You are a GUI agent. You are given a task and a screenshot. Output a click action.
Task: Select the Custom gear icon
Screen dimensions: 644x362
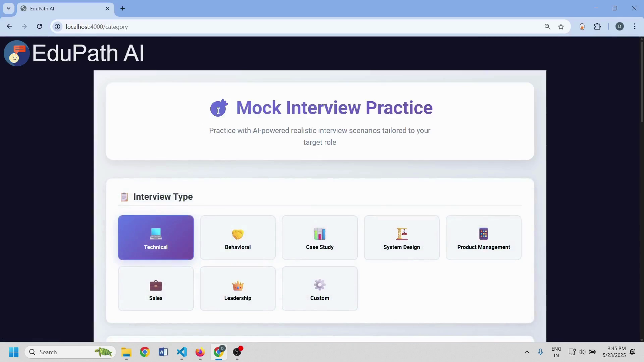point(319,285)
